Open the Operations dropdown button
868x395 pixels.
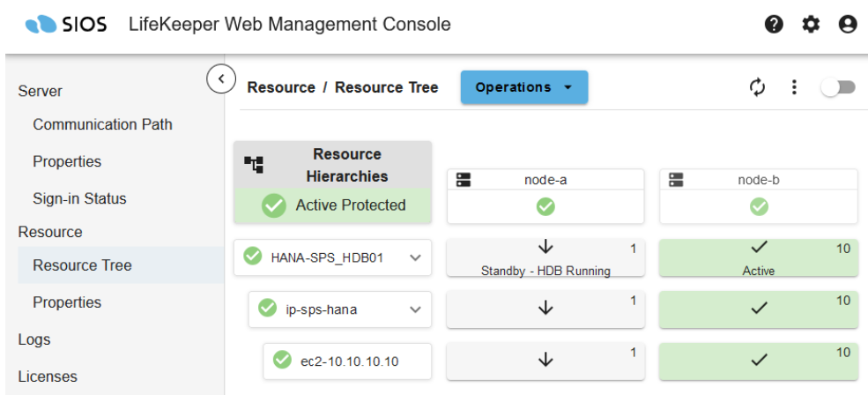point(523,87)
